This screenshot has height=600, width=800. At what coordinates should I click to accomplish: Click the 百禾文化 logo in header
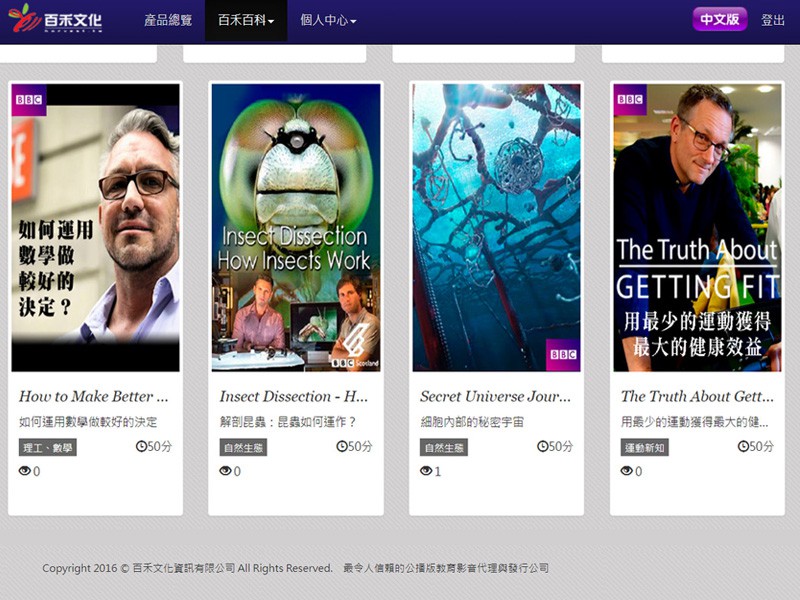pyautogui.click(x=56, y=20)
